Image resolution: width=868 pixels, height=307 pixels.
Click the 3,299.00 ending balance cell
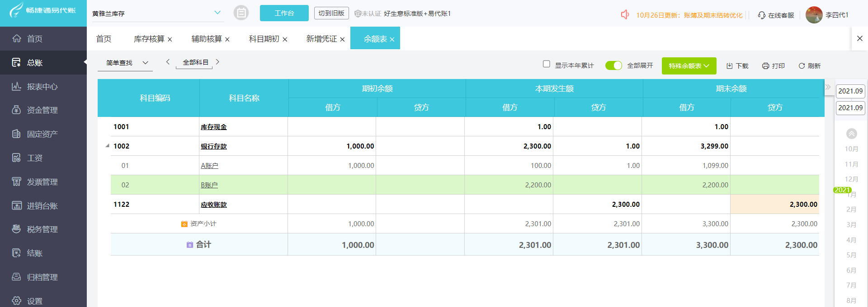click(686, 146)
